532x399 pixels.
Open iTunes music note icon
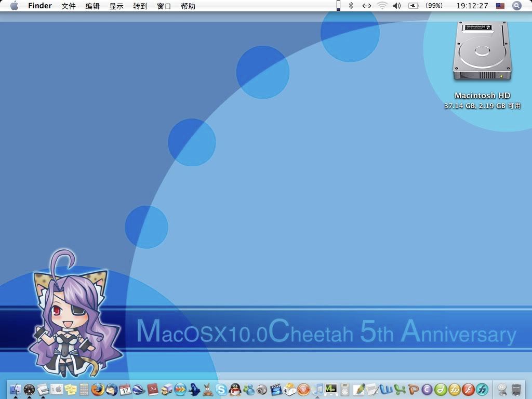pos(317,389)
